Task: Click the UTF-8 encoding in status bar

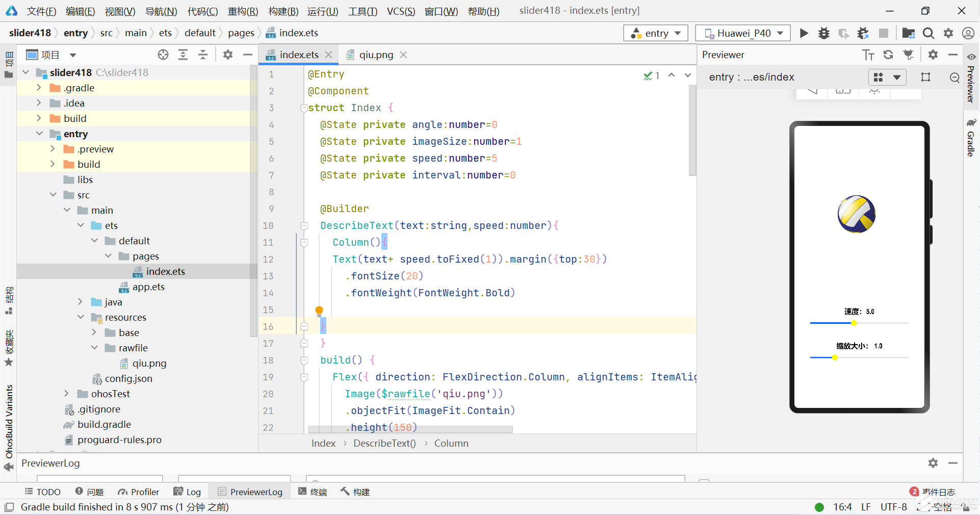Action: [893, 507]
